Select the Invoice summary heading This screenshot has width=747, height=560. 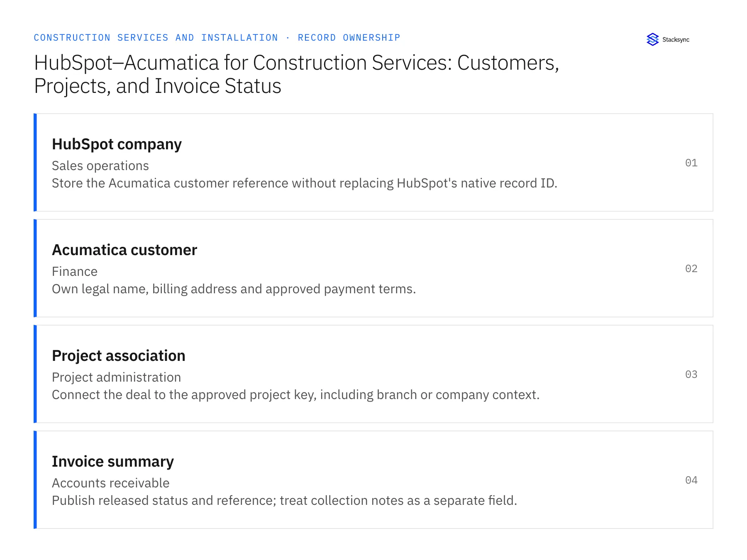[x=113, y=462]
